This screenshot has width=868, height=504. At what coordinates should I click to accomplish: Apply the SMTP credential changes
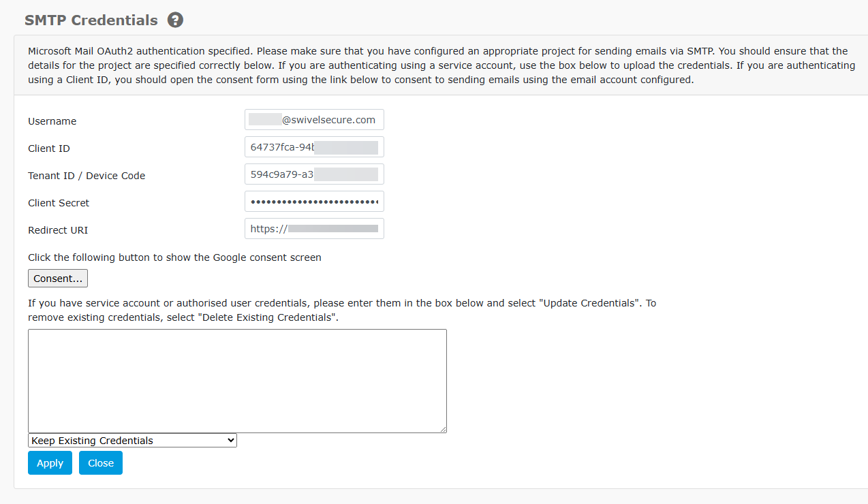pyautogui.click(x=49, y=462)
